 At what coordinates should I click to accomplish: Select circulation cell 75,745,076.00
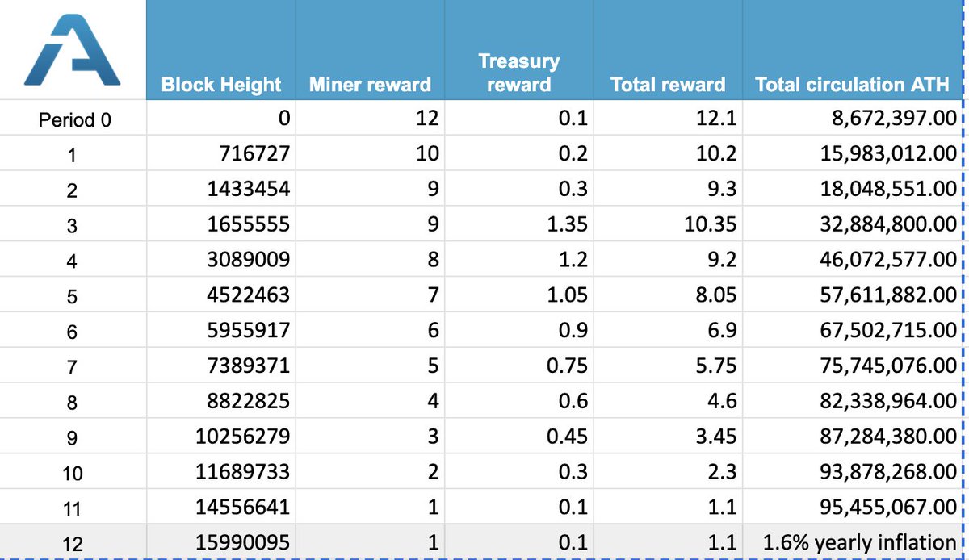coord(853,366)
